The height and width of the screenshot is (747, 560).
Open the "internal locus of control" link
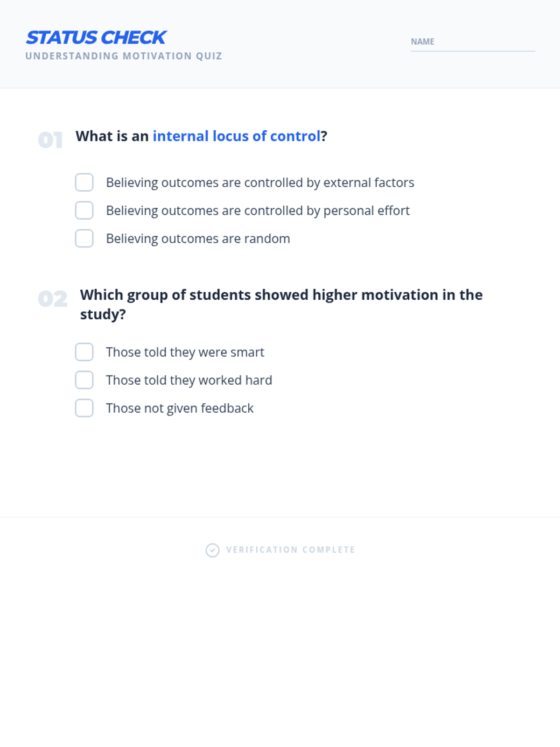pyautogui.click(x=237, y=136)
